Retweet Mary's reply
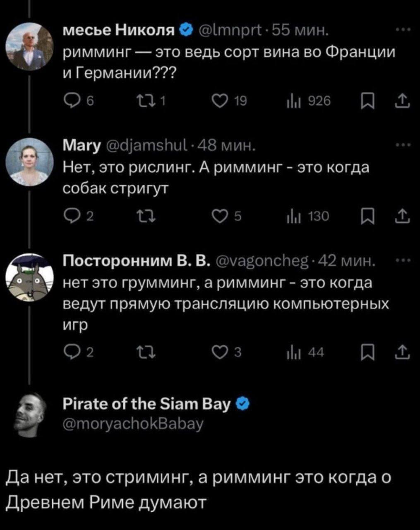 click(x=142, y=216)
